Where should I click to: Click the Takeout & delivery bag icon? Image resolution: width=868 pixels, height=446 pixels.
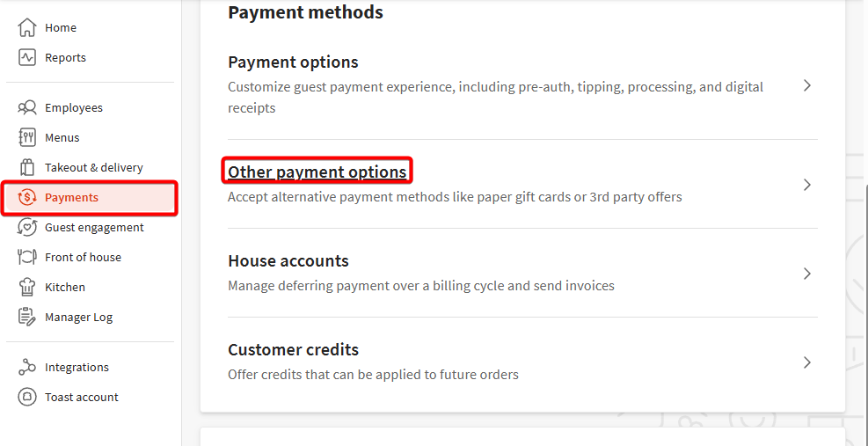click(27, 167)
